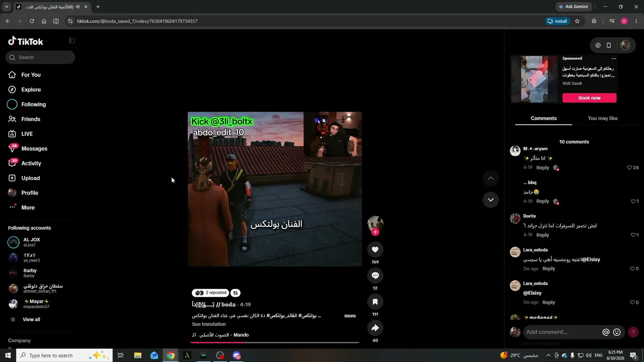
Task: Click the Book now ad button
Action: [x=589, y=98]
